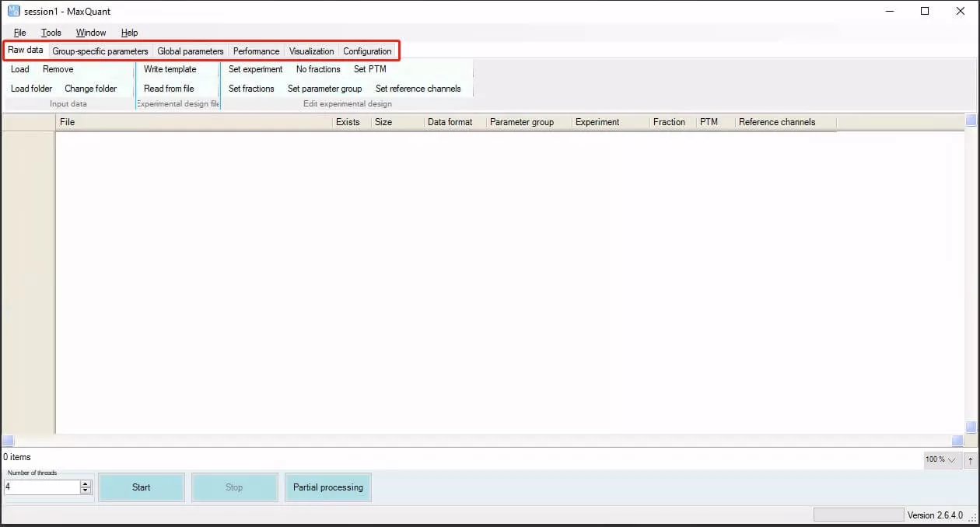Viewport: 980px width, 527px height.
Task: Switch to the Global parameters tab
Action: tap(190, 51)
